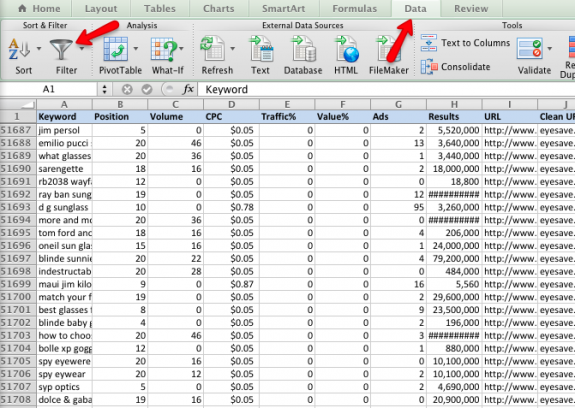Open the PivotTable tool
Screen dimensions: 575x408
click(x=116, y=49)
